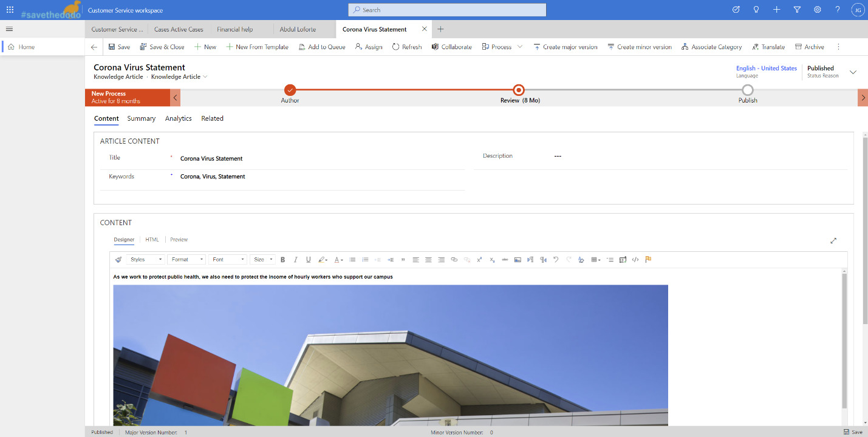View HTML source code icon
The width and height of the screenshot is (868, 437).
[x=635, y=259]
